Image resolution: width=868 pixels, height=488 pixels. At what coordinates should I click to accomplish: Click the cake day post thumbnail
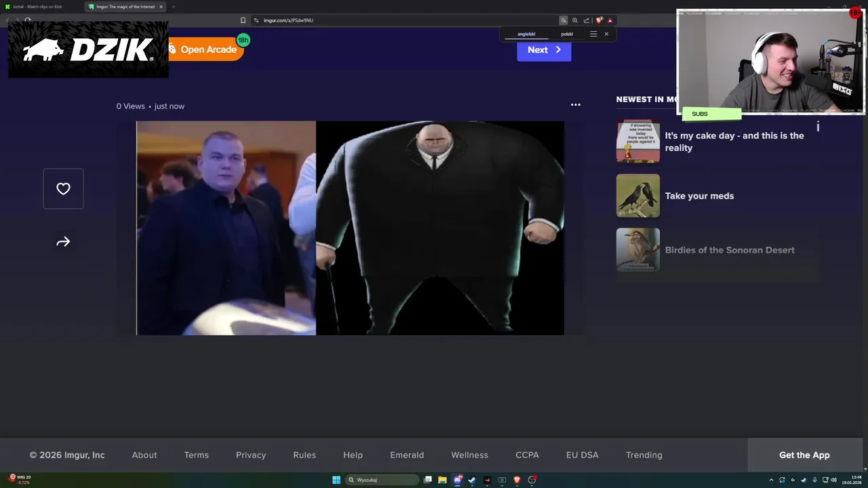click(x=638, y=142)
